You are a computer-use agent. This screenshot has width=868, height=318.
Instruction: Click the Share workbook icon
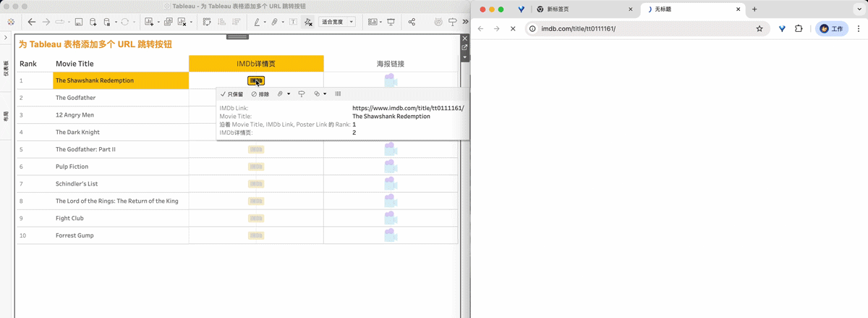[x=412, y=22]
